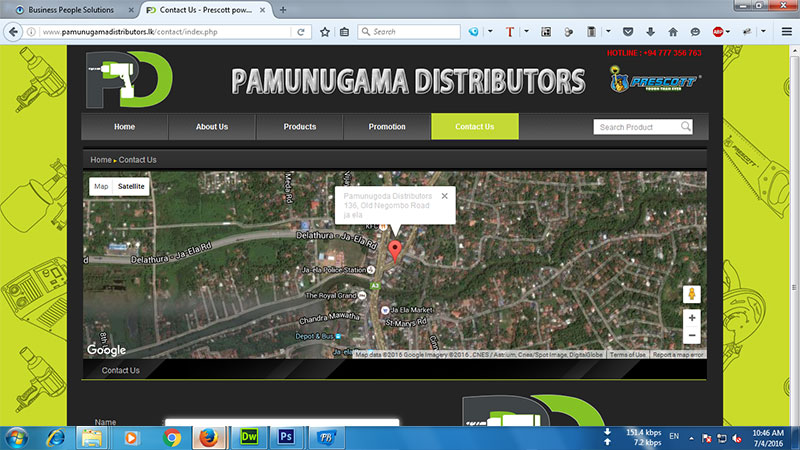Open the chat bubble toolbar icon
800x450 pixels.
tap(695, 32)
